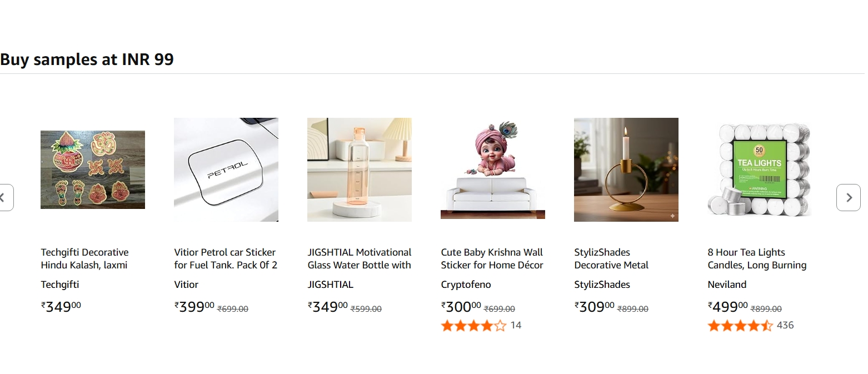Click the Buy samples at INR 99 heading
The height and width of the screenshot is (374, 868).
(87, 59)
